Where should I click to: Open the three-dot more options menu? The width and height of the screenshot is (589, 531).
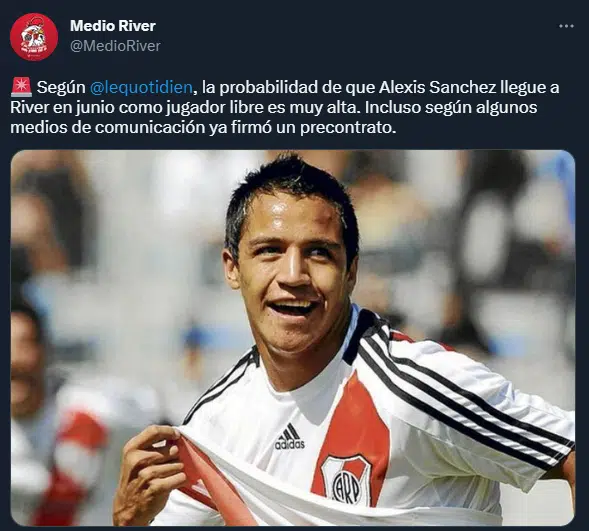pos(566,26)
